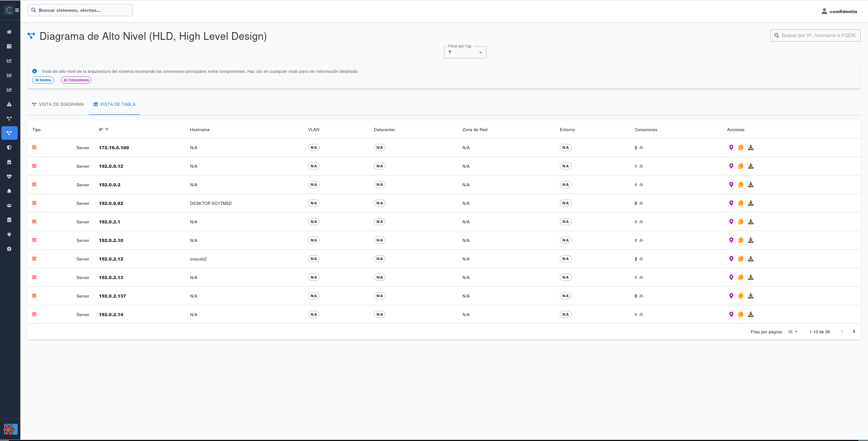This screenshot has height=441, width=868.
Task: Sort by the IP column header
Action: click(101, 130)
